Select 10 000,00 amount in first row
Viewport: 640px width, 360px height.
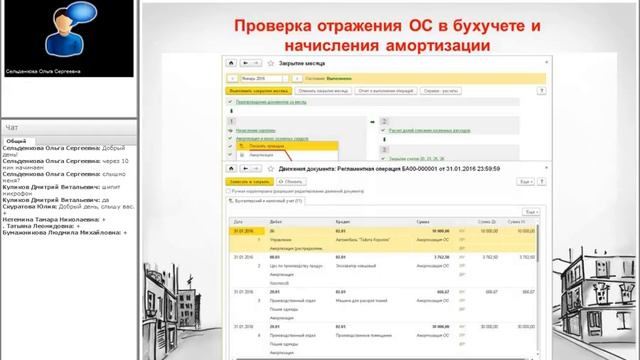(x=440, y=231)
